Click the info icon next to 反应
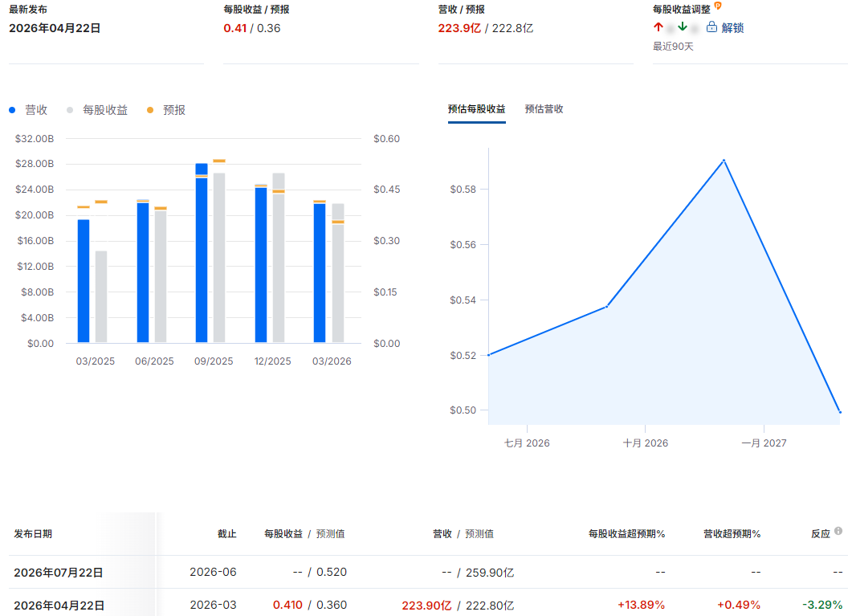The height and width of the screenshot is (616, 852). [x=838, y=531]
